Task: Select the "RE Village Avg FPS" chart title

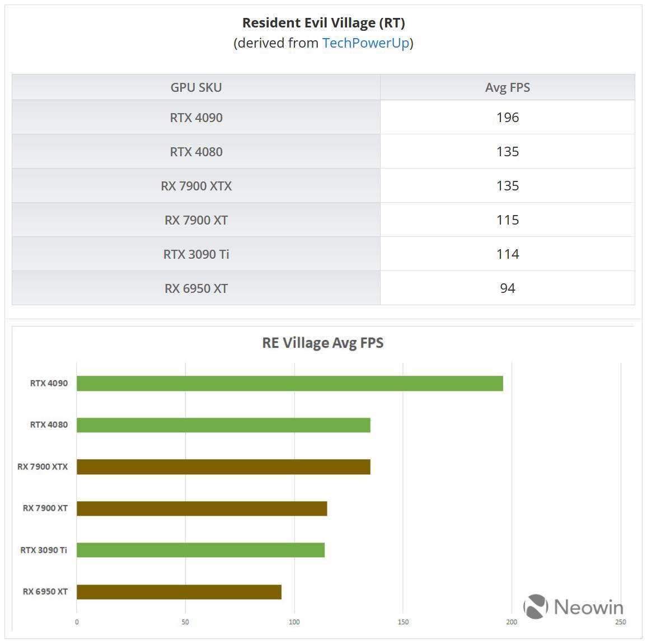Action: coord(323,343)
